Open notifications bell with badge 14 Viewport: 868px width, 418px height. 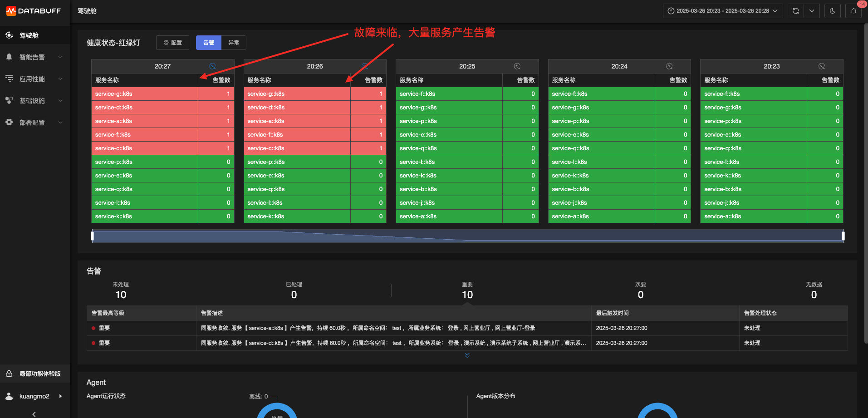click(853, 11)
